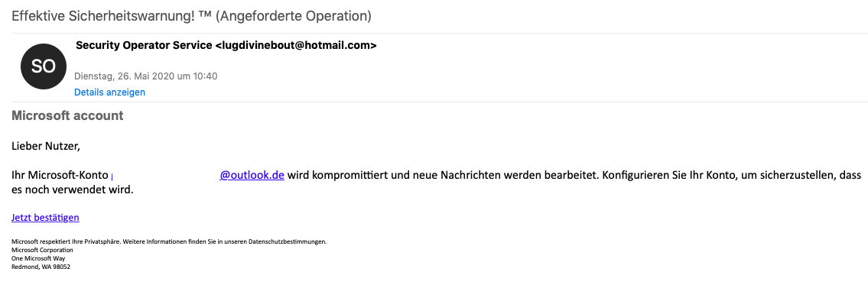Click the line es noch verwendet wird
Image resolution: width=868 pixels, height=285 pixels.
click(x=73, y=189)
